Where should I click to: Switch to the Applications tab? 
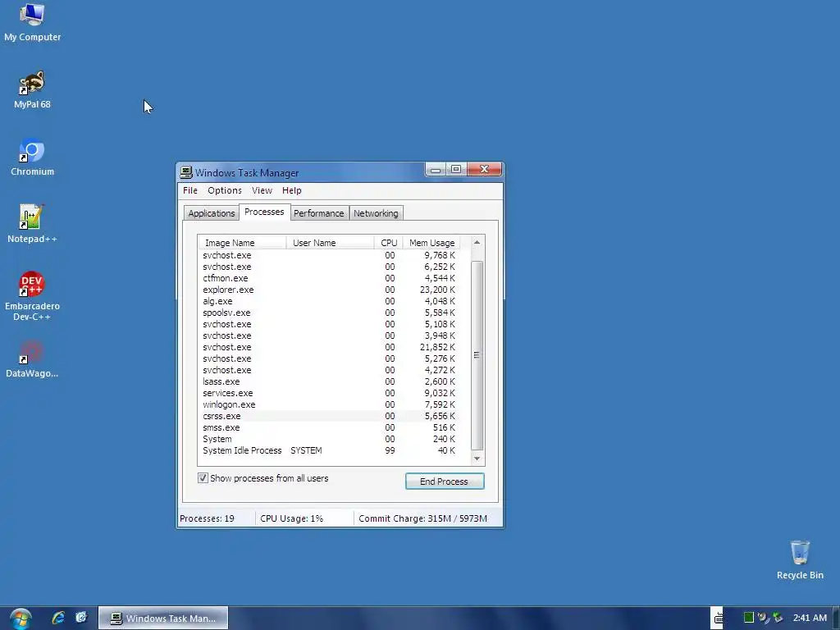212,213
